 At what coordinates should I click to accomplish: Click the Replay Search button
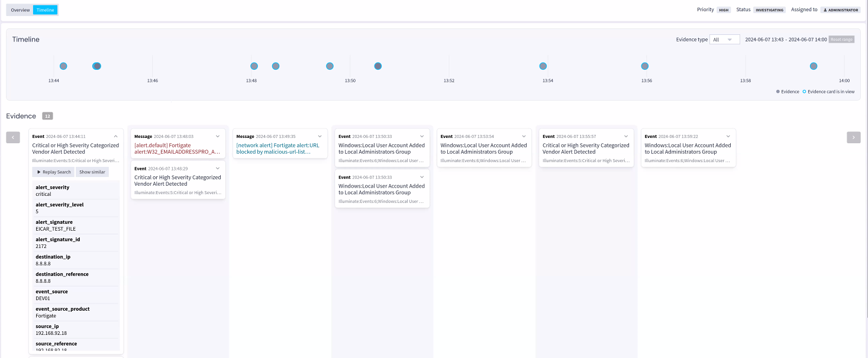tap(54, 172)
